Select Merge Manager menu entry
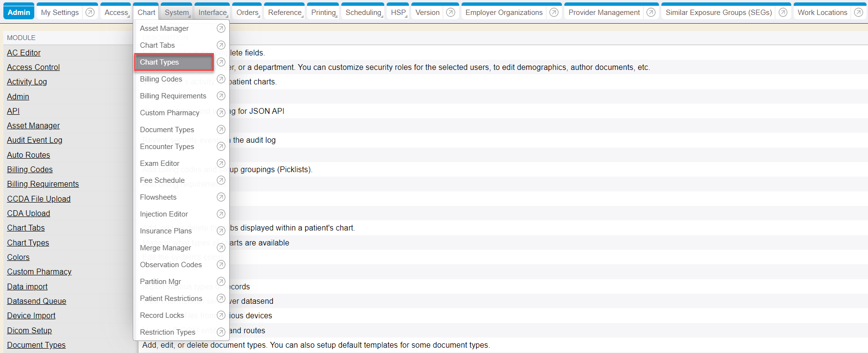Viewport: 868px width, 353px height. pyautogui.click(x=166, y=248)
